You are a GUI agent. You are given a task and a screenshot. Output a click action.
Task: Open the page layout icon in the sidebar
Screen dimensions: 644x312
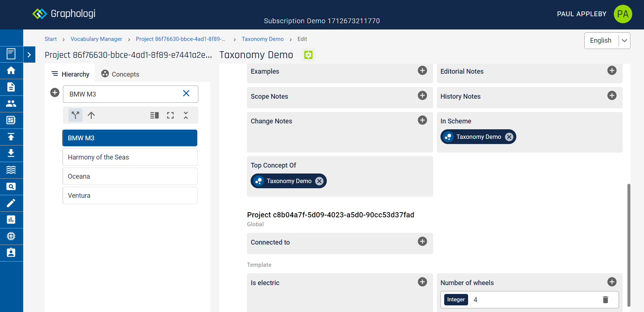[x=11, y=54]
